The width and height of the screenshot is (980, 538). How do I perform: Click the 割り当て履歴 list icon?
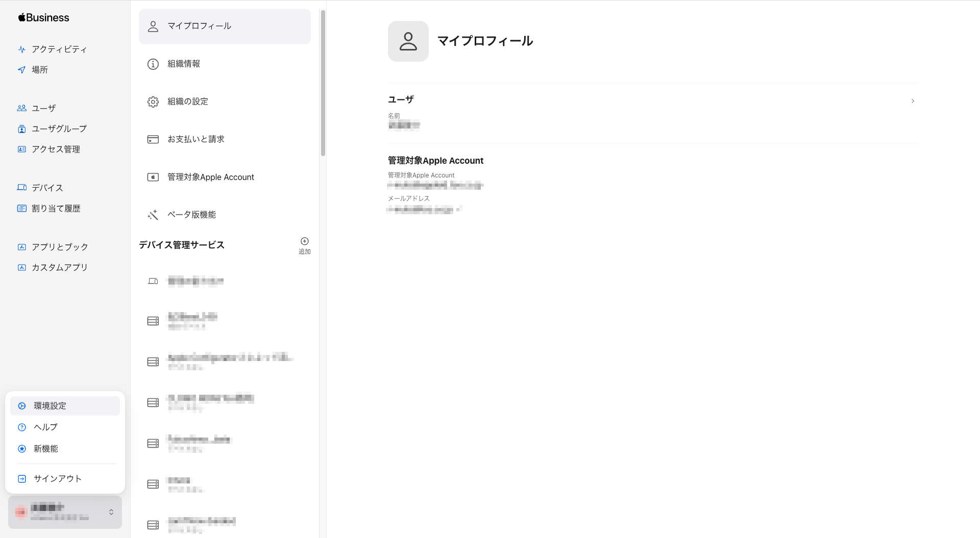point(21,208)
